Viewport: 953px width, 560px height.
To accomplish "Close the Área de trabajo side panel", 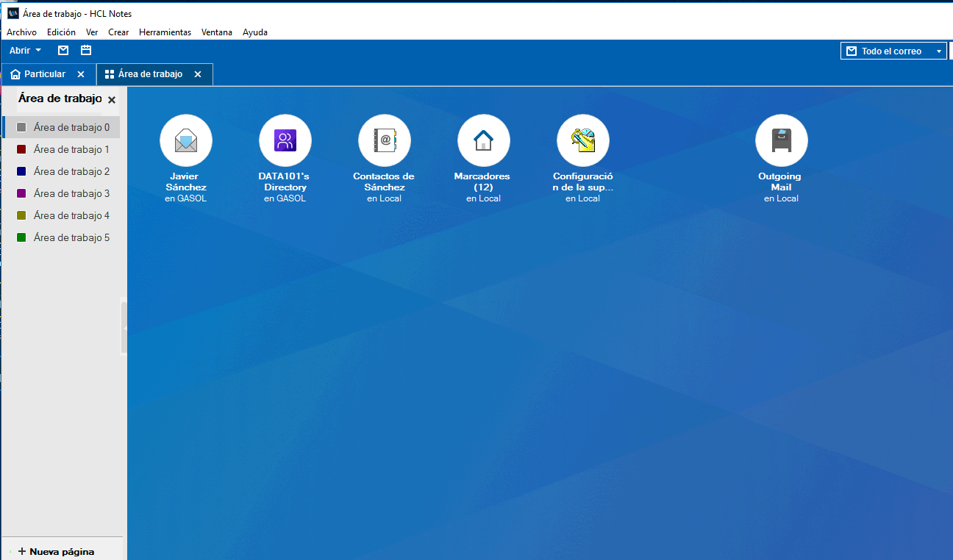I will [x=112, y=100].
